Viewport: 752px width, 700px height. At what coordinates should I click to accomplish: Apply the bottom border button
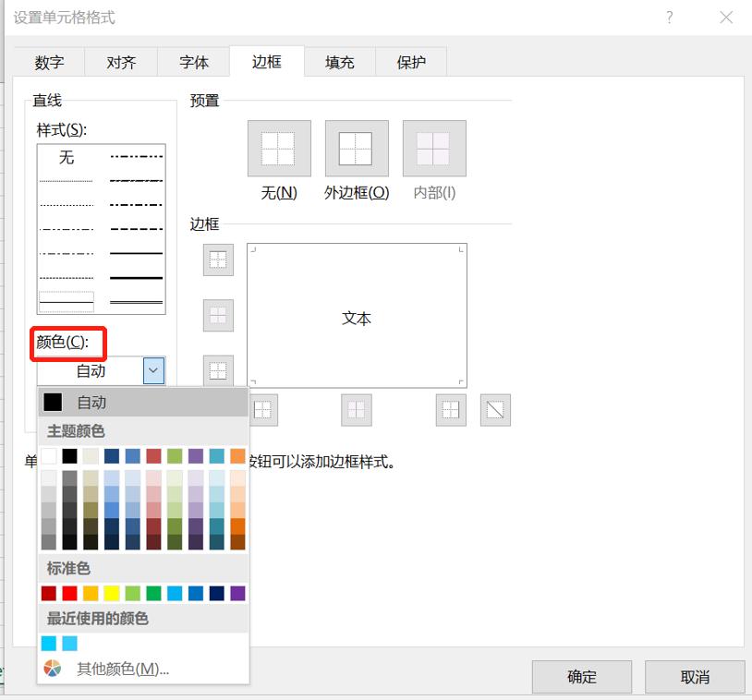(218, 370)
